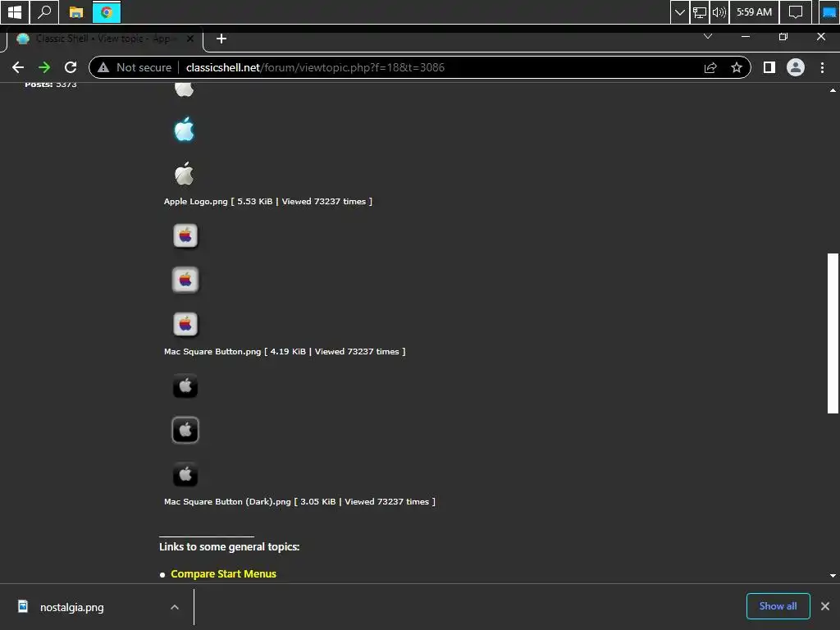Image resolution: width=840 pixels, height=630 pixels.
Task: Select the Classic Shell View topic tab
Action: (x=102, y=39)
